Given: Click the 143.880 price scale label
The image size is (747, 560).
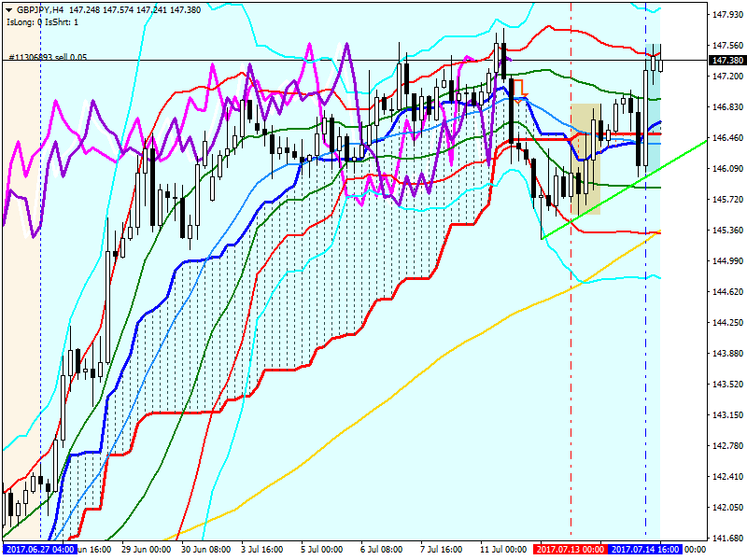Looking at the screenshot, I should pyautogui.click(x=727, y=354).
